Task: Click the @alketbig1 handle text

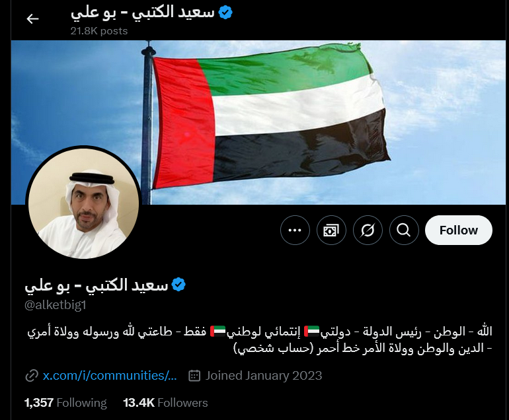Action: (x=55, y=305)
